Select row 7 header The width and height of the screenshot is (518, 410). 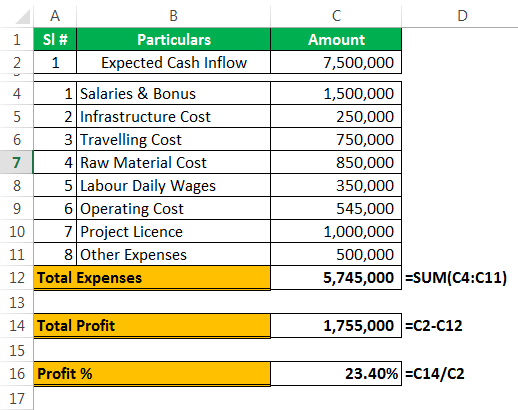[17, 162]
